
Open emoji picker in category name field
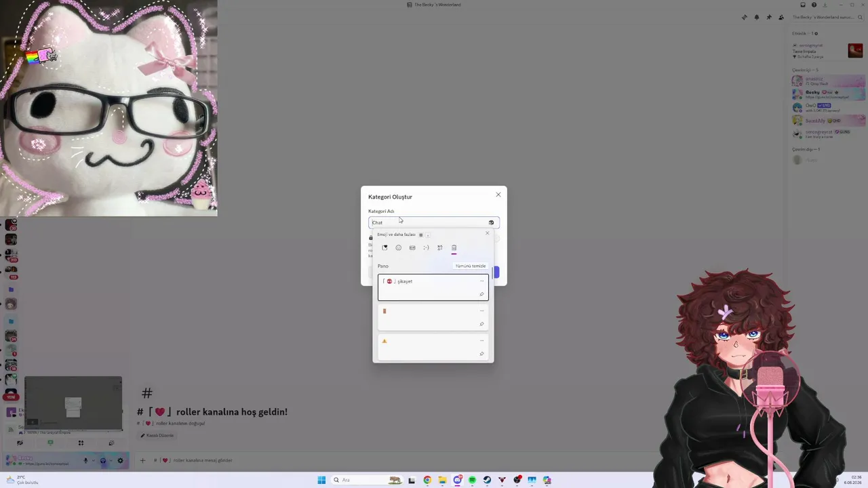(x=491, y=222)
